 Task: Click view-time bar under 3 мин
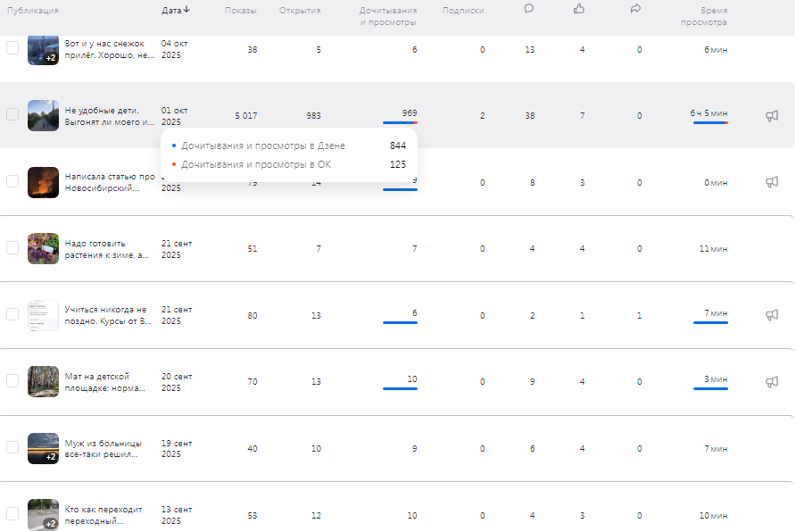click(710, 389)
